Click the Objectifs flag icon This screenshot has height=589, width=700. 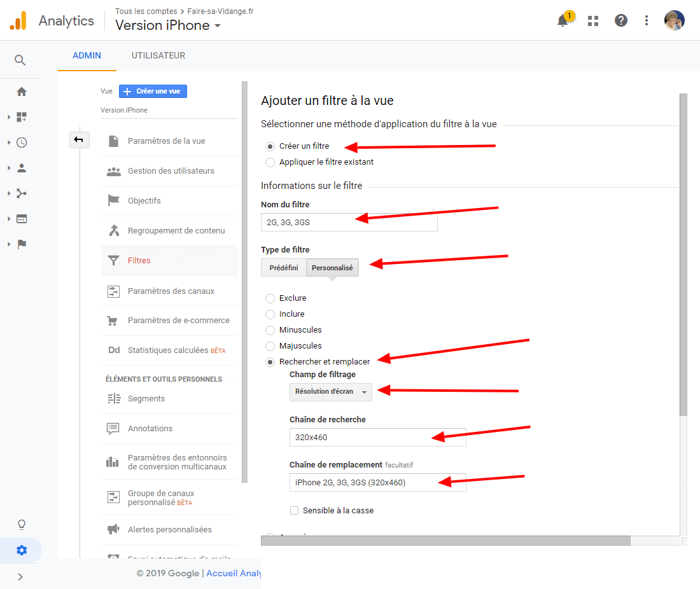coord(113,200)
